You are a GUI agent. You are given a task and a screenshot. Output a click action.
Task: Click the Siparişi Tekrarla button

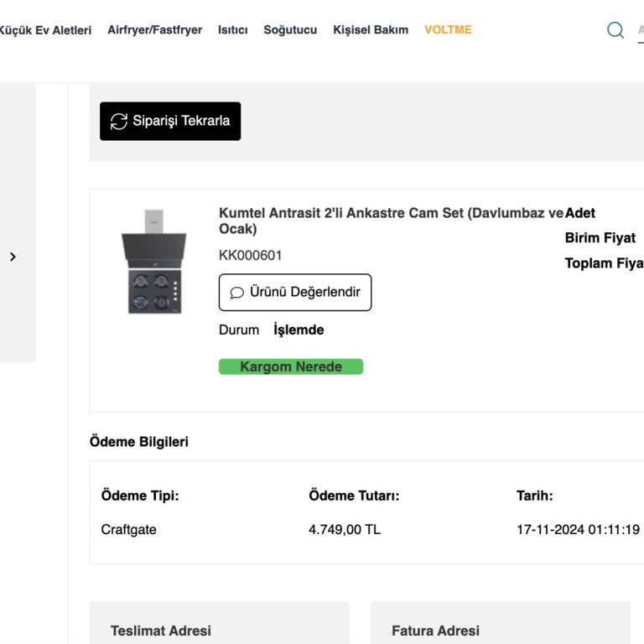coord(170,121)
